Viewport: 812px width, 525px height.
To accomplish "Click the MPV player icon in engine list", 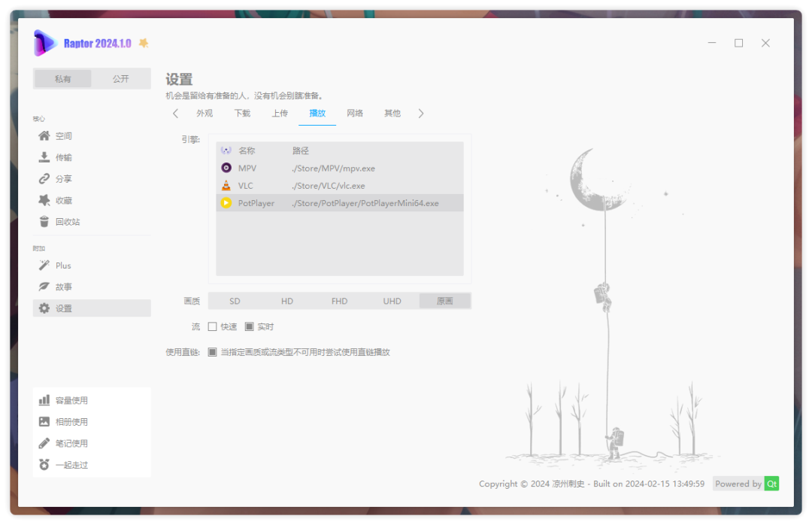I will point(226,168).
